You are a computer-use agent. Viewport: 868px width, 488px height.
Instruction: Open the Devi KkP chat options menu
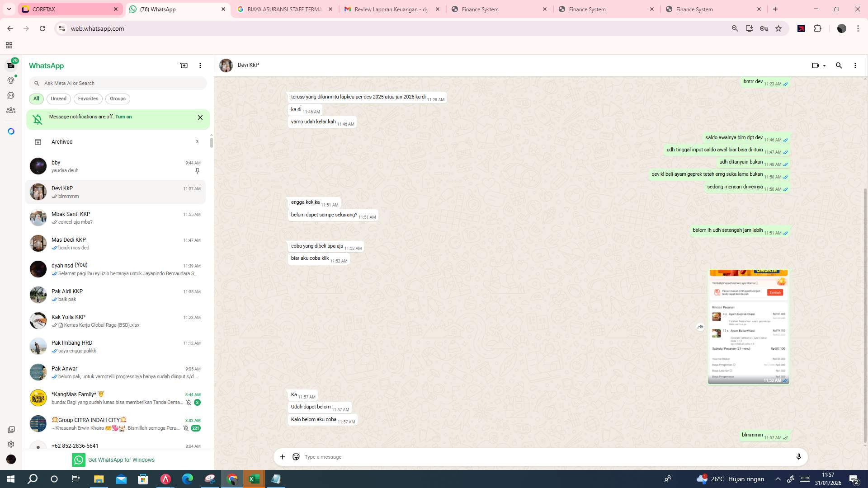pyautogui.click(x=855, y=66)
